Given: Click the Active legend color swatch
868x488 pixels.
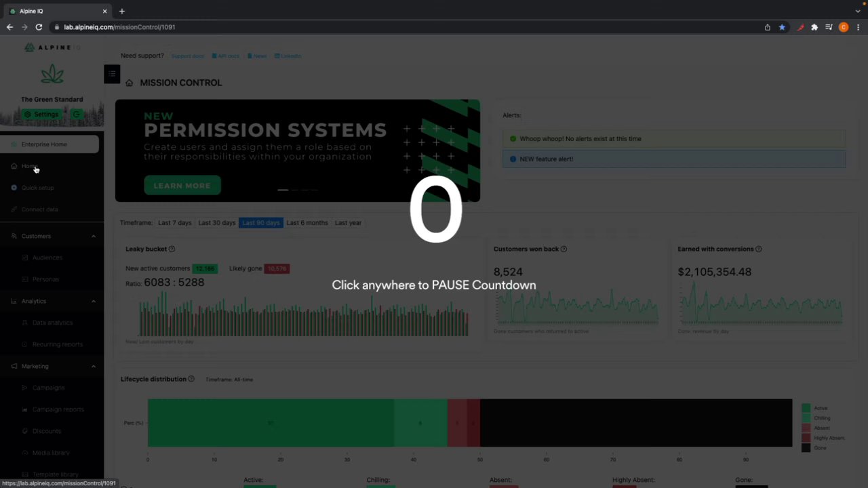Looking at the screenshot, I should 806,408.
